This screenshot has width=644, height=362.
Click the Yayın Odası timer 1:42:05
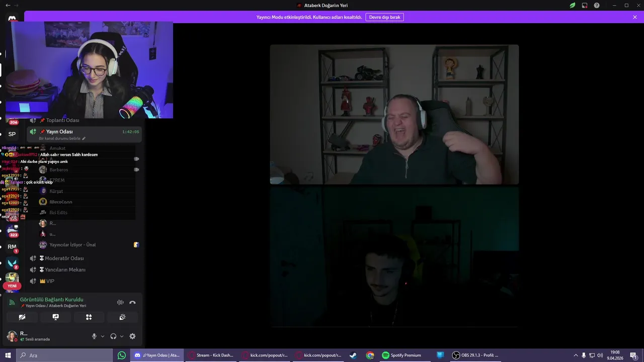[130, 132]
